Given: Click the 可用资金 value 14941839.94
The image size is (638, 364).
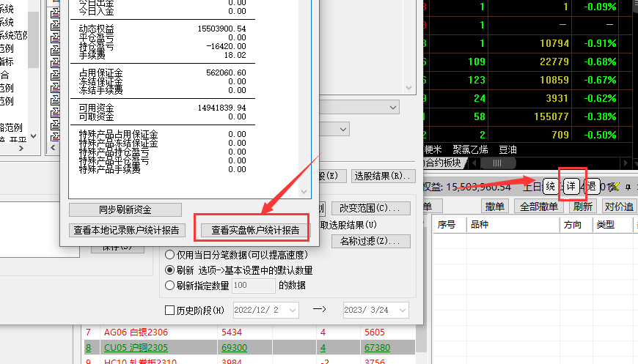Looking at the screenshot, I should [x=221, y=108].
